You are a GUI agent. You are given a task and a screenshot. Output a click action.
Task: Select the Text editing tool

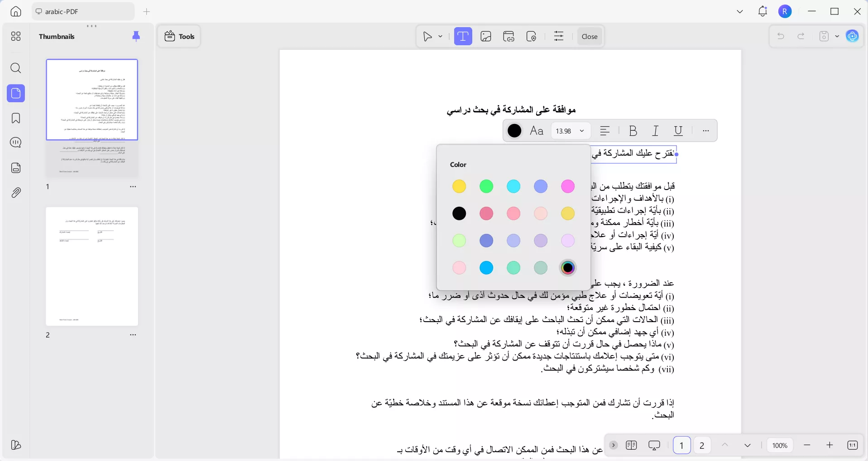click(x=463, y=36)
